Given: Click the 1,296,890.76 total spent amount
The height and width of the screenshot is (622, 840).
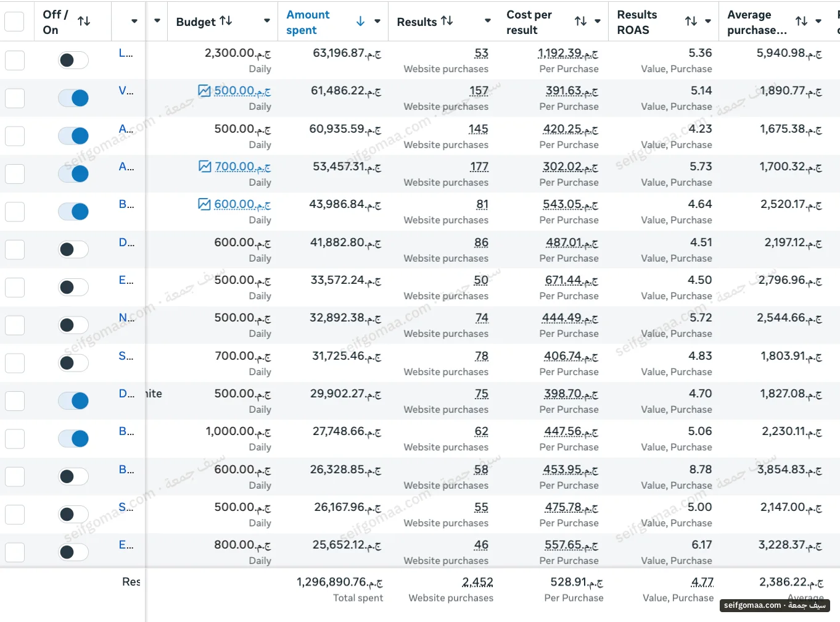Looking at the screenshot, I should coord(340,582).
